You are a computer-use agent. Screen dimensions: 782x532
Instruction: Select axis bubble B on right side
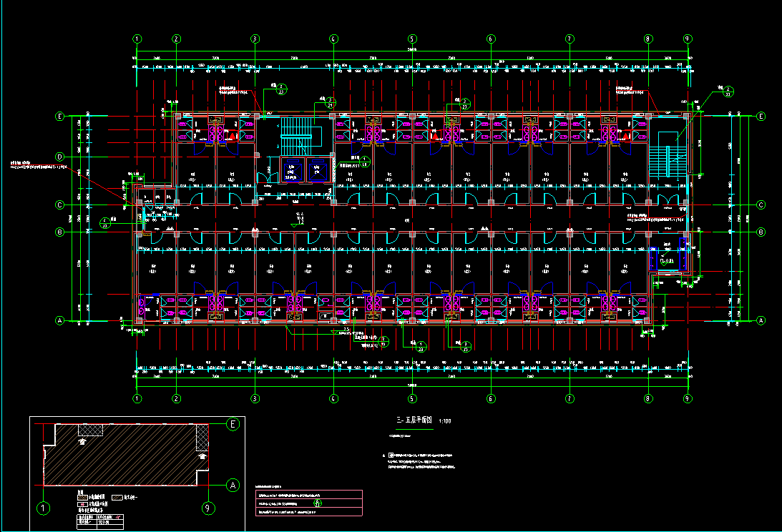[x=761, y=232]
